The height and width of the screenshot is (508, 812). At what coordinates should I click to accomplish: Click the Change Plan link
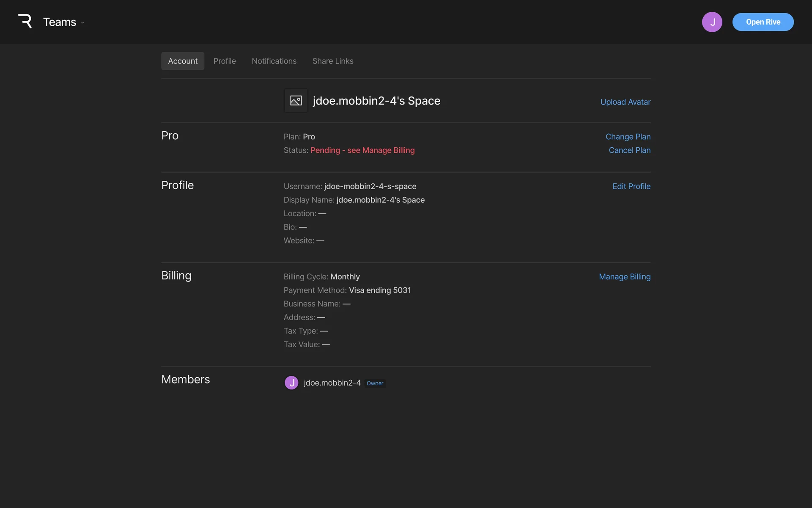coord(628,137)
